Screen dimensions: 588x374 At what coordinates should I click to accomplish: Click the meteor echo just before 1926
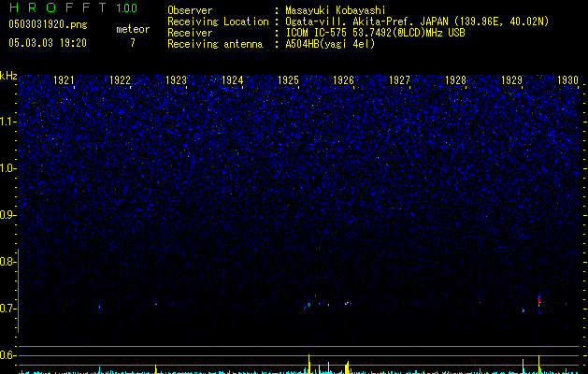(348, 303)
